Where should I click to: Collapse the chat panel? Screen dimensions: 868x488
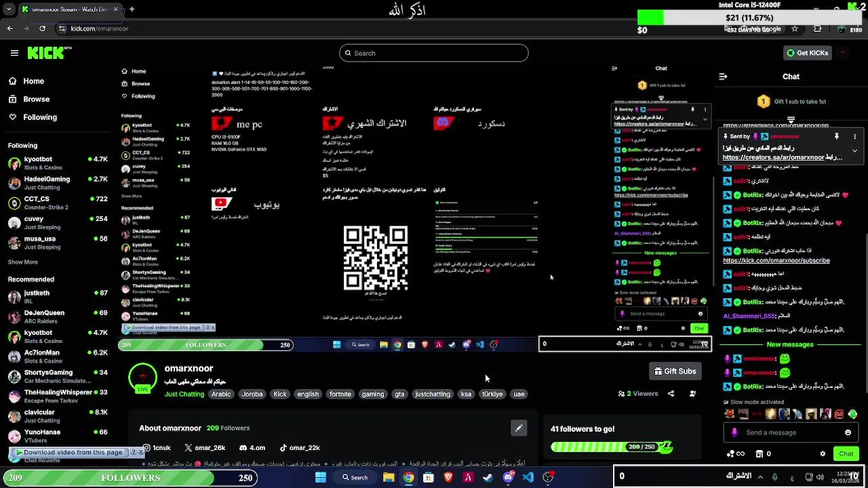click(x=723, y=77)
